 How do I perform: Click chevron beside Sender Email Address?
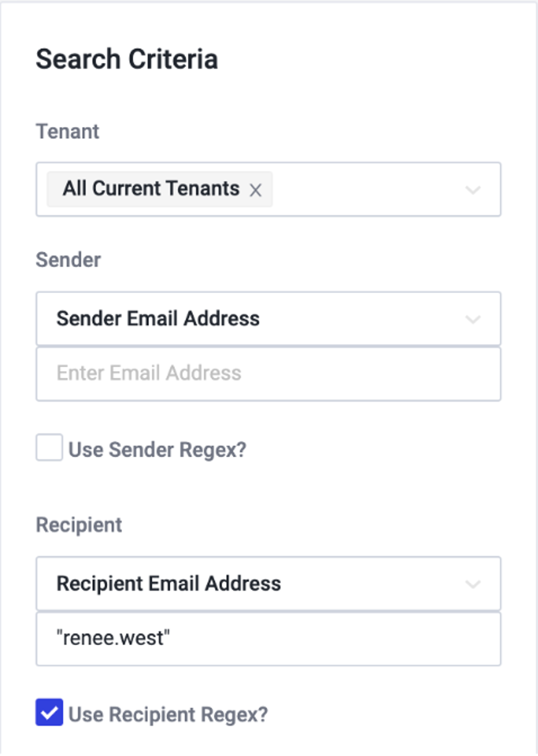[473, 319]
